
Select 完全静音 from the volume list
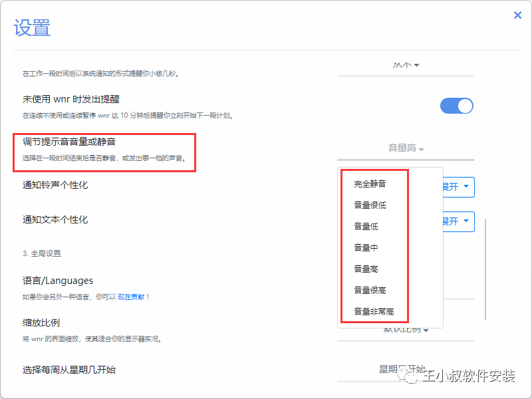pyautogui.click(x=370, y=184)
